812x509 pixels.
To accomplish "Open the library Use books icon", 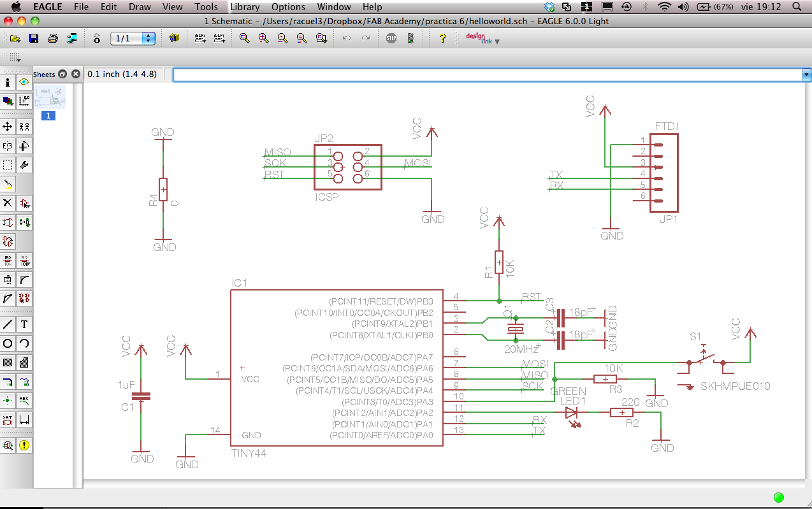I will point(175,38).
